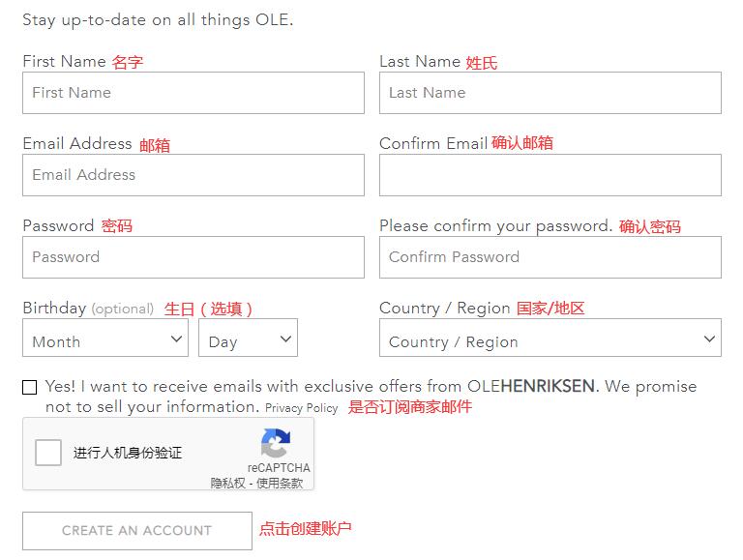Click the Day dropdown chevron arrow

coord(285,339)
